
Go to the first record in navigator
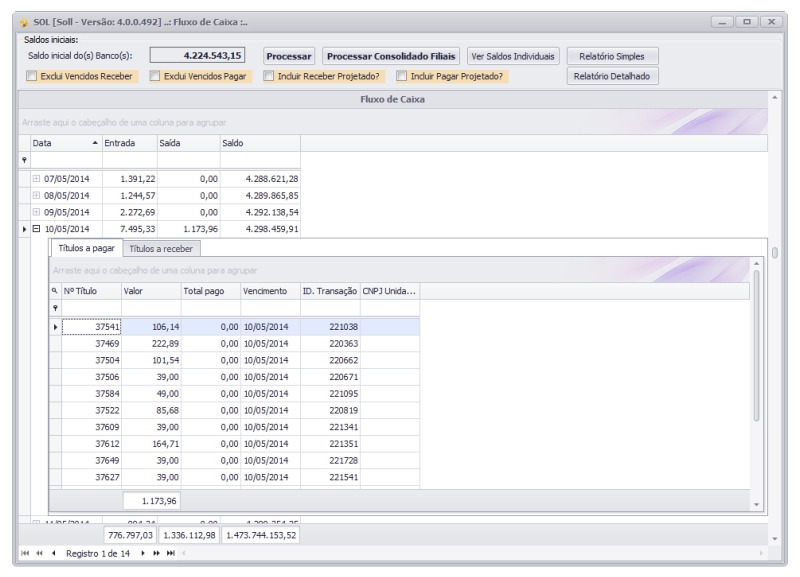coord(27,552)
